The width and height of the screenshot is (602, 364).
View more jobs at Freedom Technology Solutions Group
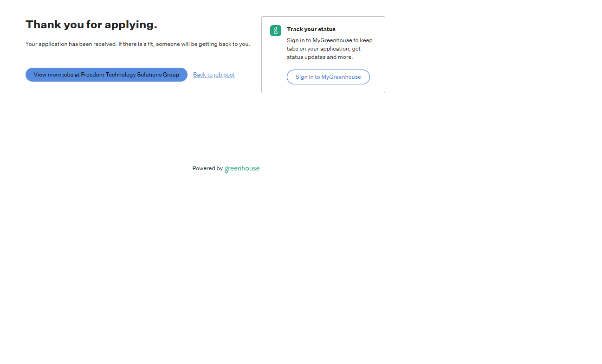(106, 75)
